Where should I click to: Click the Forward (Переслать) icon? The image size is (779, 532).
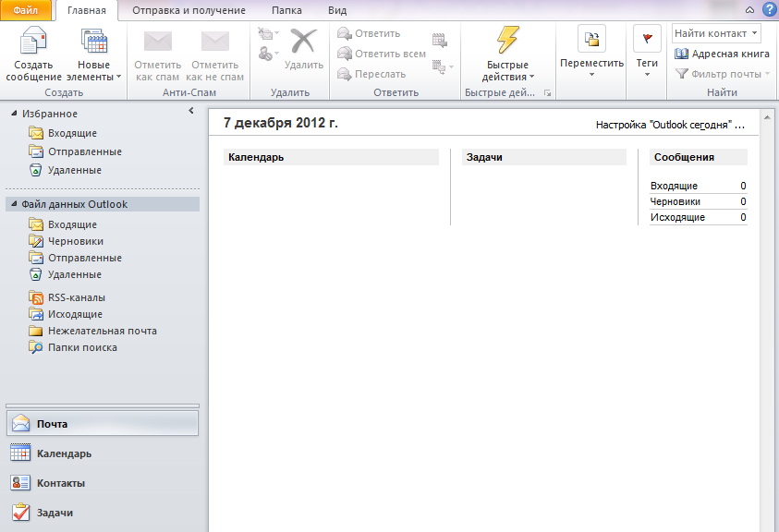(345, 74)
